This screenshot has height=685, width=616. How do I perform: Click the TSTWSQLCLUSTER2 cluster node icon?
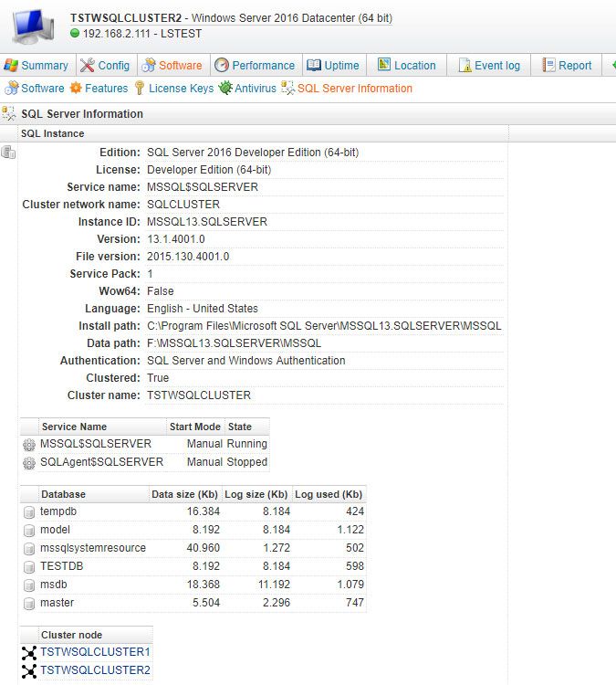29,671
